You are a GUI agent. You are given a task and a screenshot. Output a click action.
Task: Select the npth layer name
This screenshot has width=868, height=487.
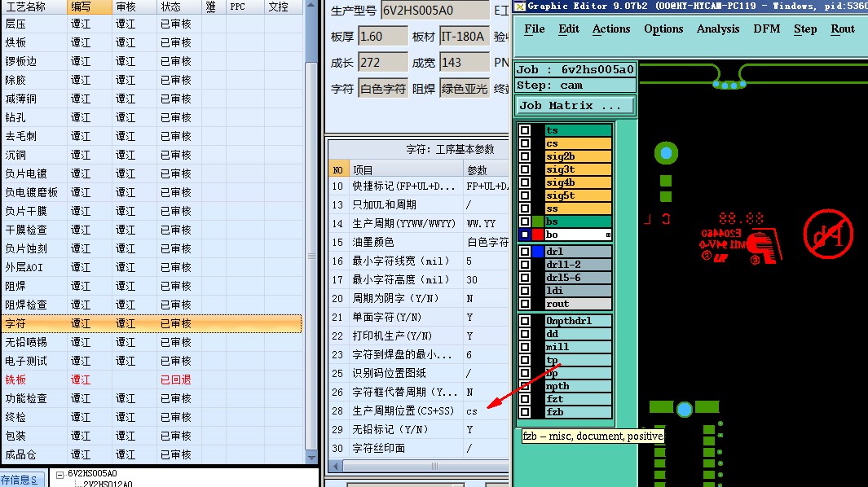578,386
